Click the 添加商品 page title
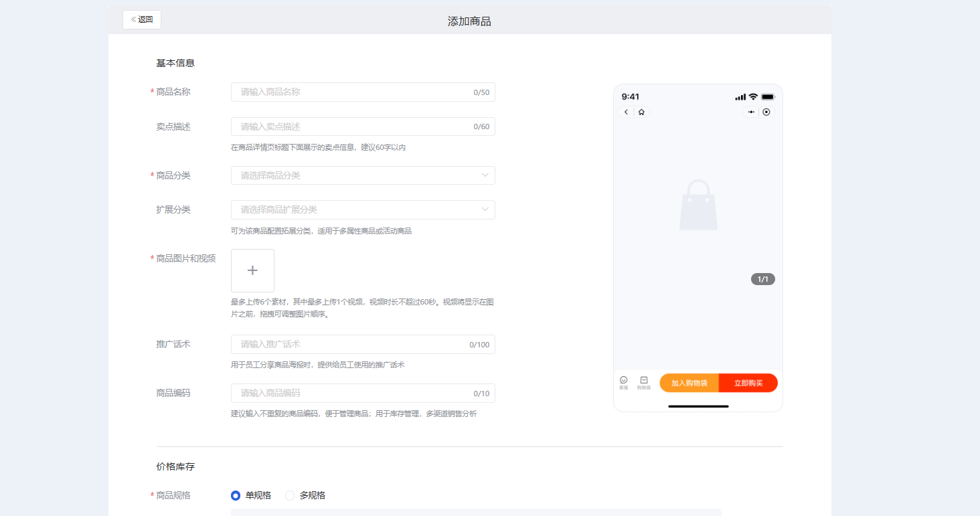Viewport: 980px width, 516px height. 469,21
